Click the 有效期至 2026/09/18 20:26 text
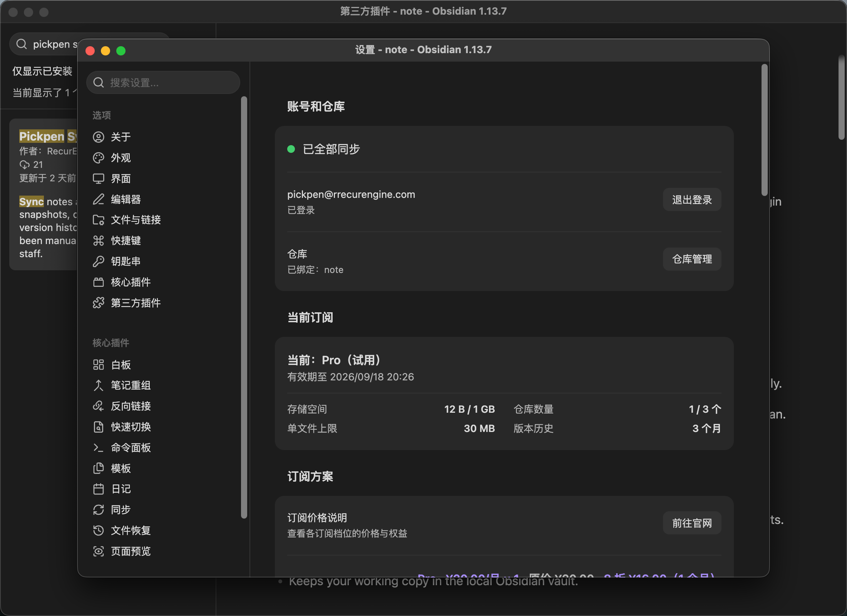The width and height of the screenshot is (847, 616). pos(350,377)
